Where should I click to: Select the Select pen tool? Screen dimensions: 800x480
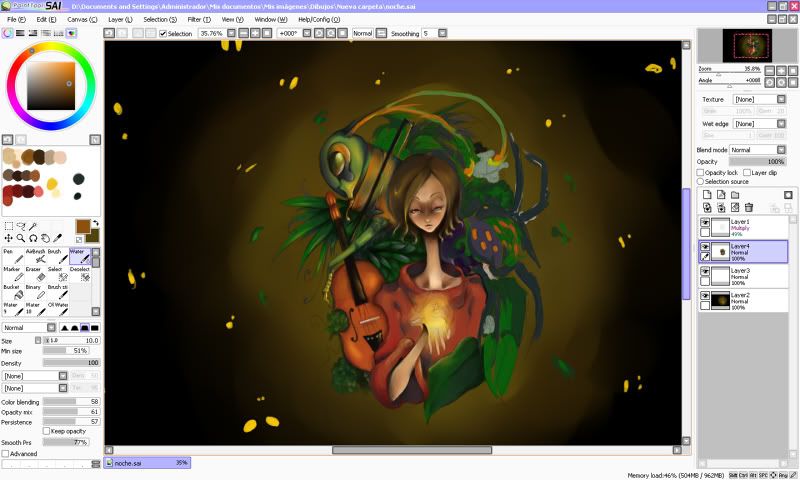click(x=57, y=274)
